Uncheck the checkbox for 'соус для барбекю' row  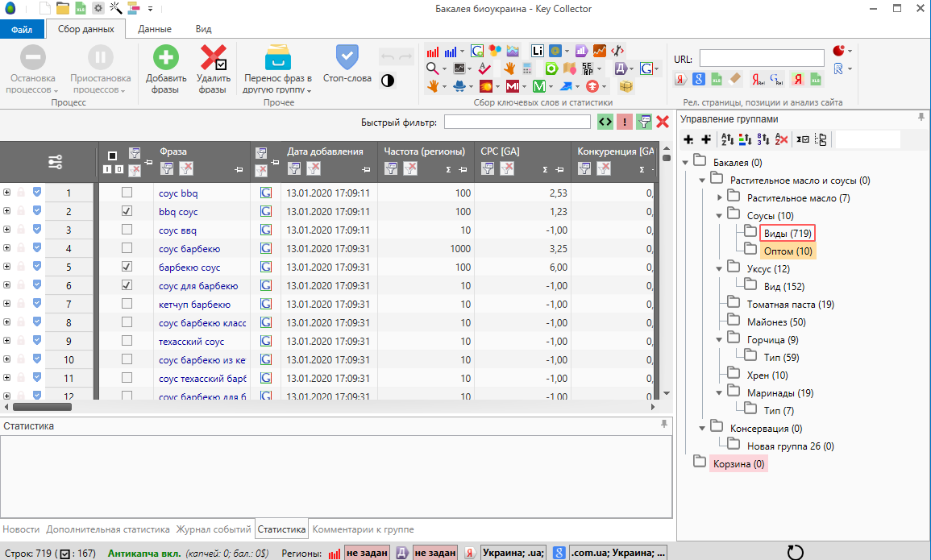click(127, 284)
